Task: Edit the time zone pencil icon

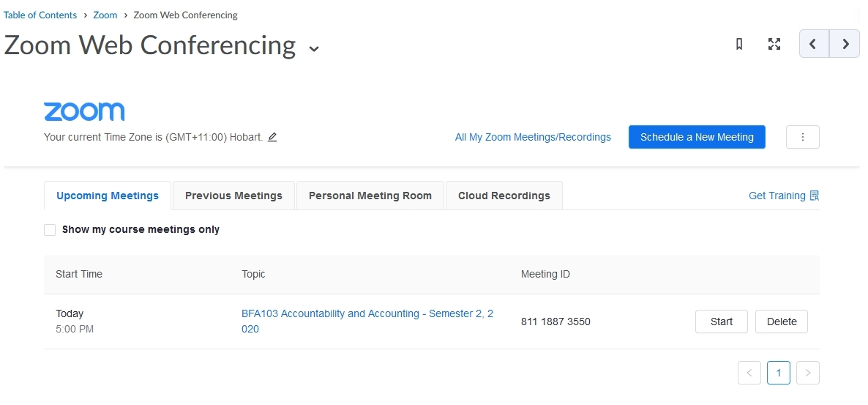Action: 272,137
